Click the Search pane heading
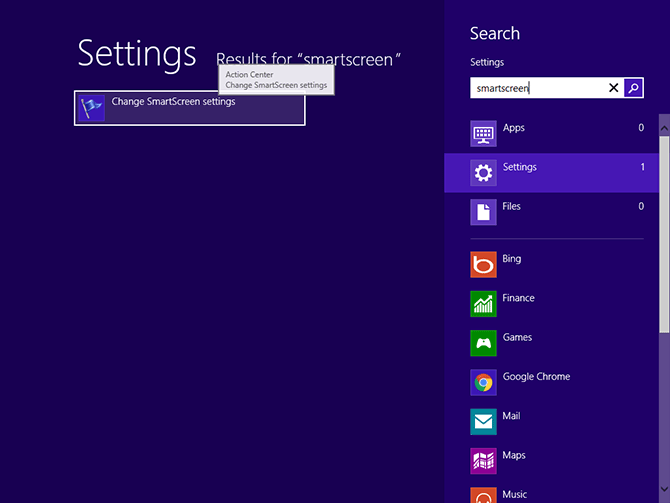 point(495,33)
